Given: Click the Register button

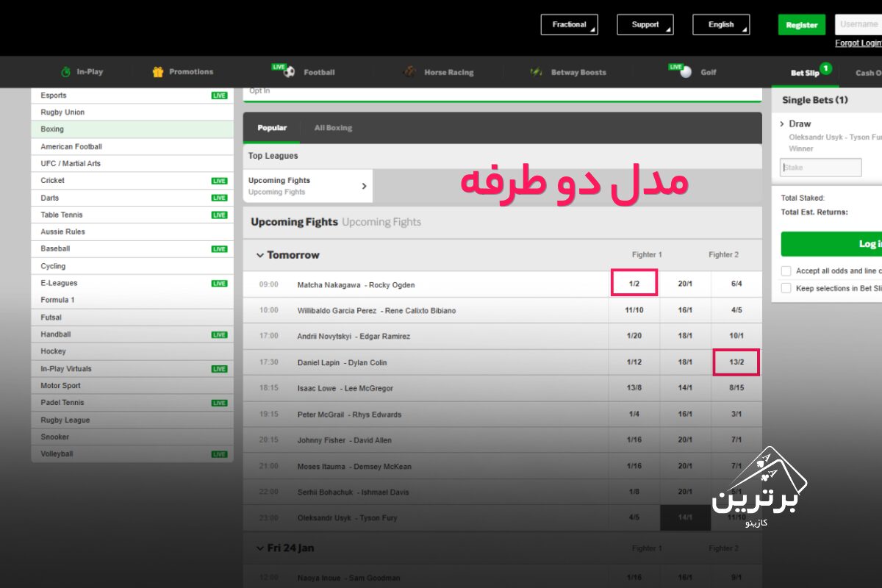Looking at the screenshot, I should (x=802, y=24).
